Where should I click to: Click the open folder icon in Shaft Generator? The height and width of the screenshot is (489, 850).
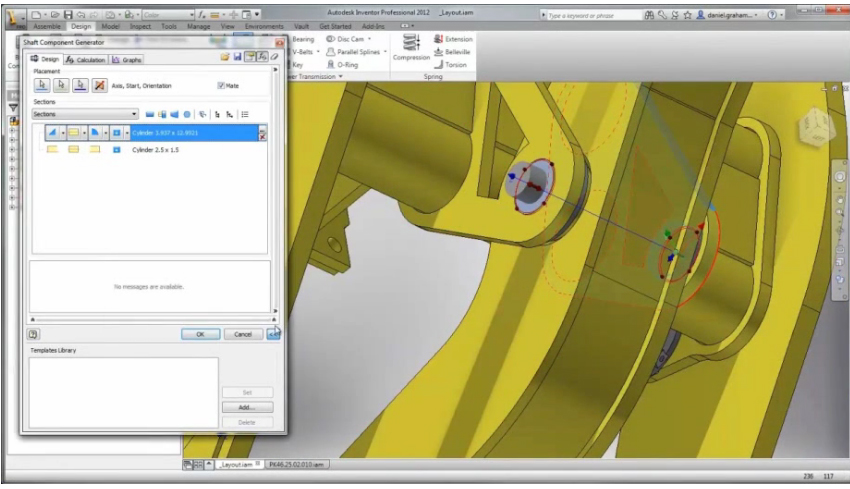226,58
